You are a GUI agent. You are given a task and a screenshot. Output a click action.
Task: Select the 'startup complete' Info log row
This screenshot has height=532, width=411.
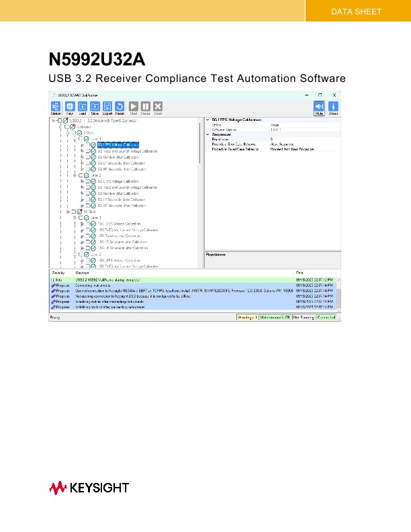pyautogui.click(x=193, y=280)
